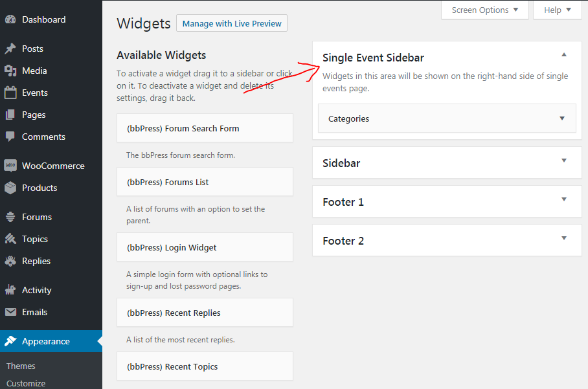Image resolution: width=588 pixels, height=389 pixels.
Task: Click the Activity icon in sidebar
Action: click(x=10, y=290)
